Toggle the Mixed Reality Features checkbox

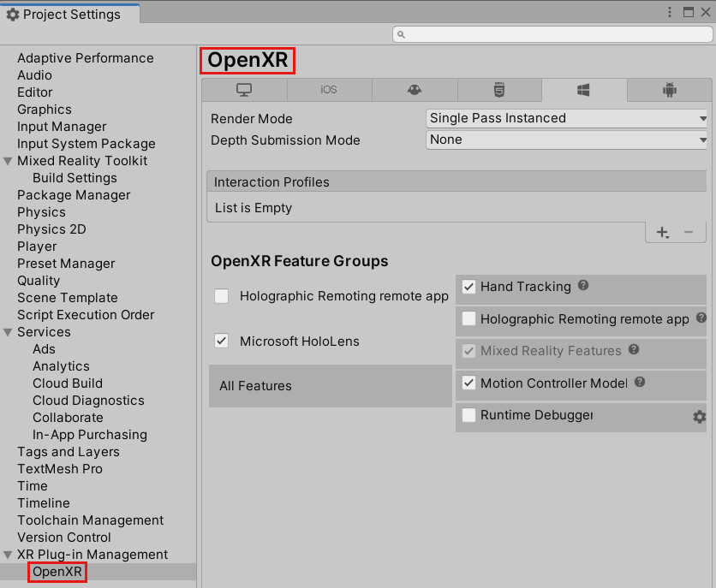468,351
